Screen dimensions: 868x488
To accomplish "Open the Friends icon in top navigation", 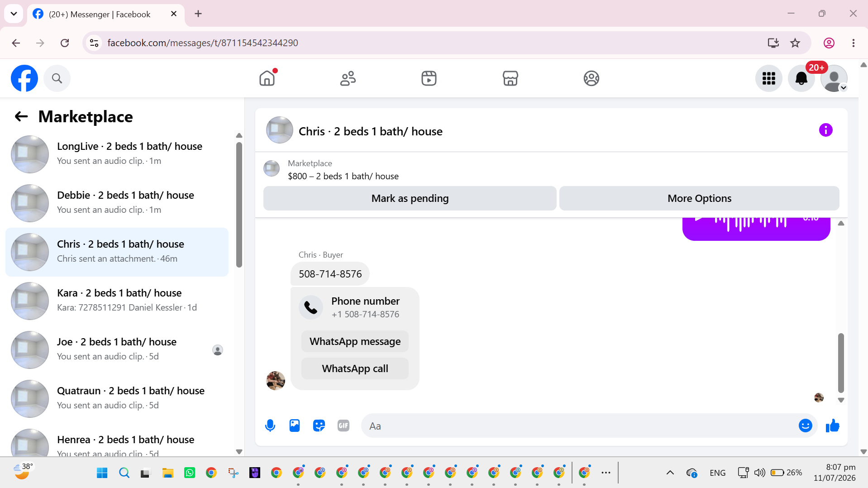I will point(348,78).
